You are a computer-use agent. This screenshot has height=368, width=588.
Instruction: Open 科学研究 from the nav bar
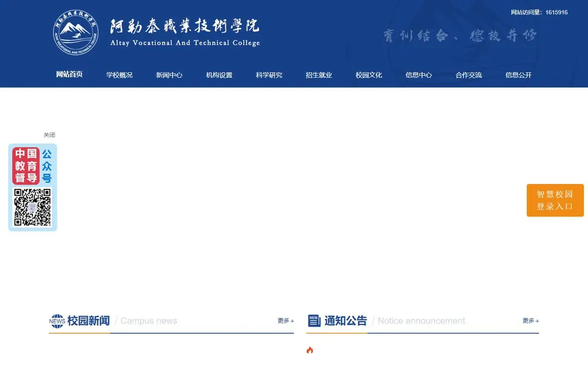coord(269,75)
